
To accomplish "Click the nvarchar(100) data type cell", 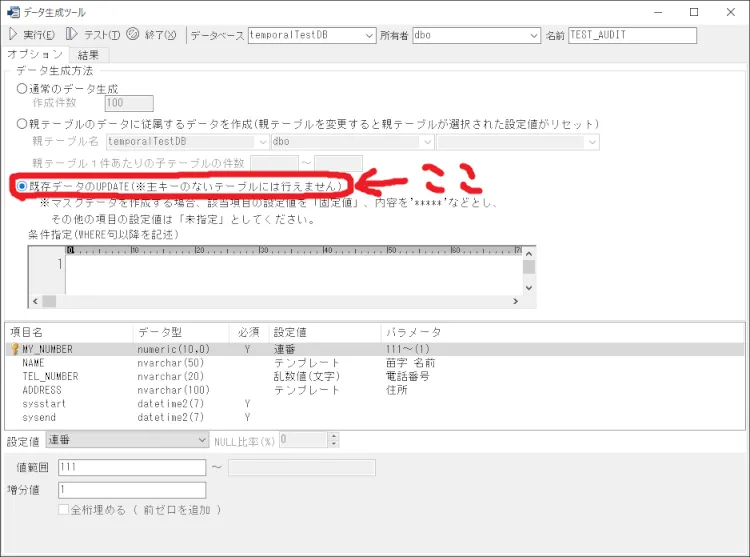I will (174, 390).
